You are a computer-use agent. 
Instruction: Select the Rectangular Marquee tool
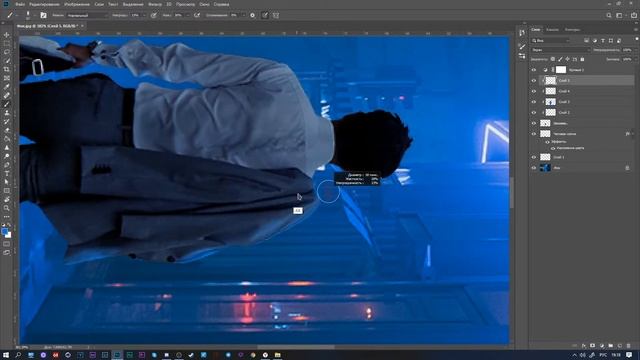7,43
